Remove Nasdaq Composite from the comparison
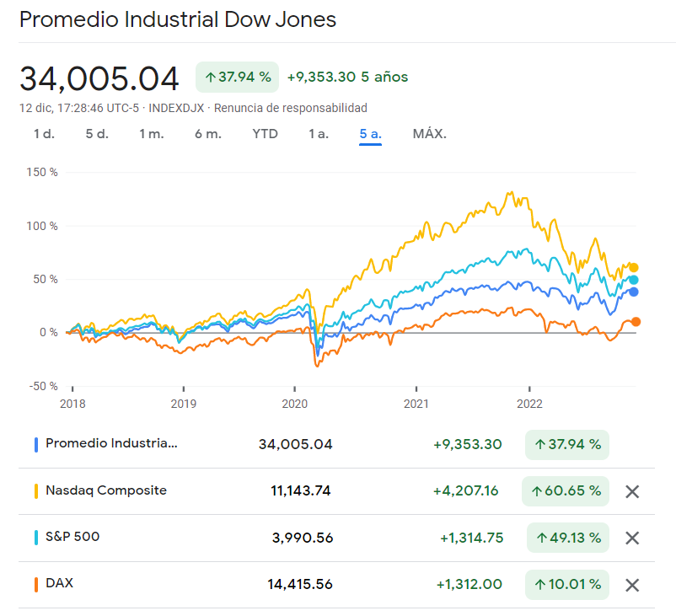 click(632, 491)
